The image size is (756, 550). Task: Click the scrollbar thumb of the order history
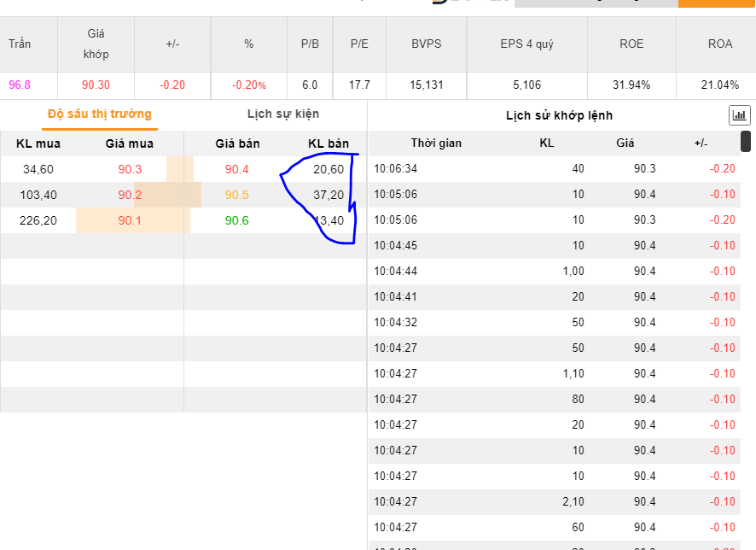pos(745,142)
